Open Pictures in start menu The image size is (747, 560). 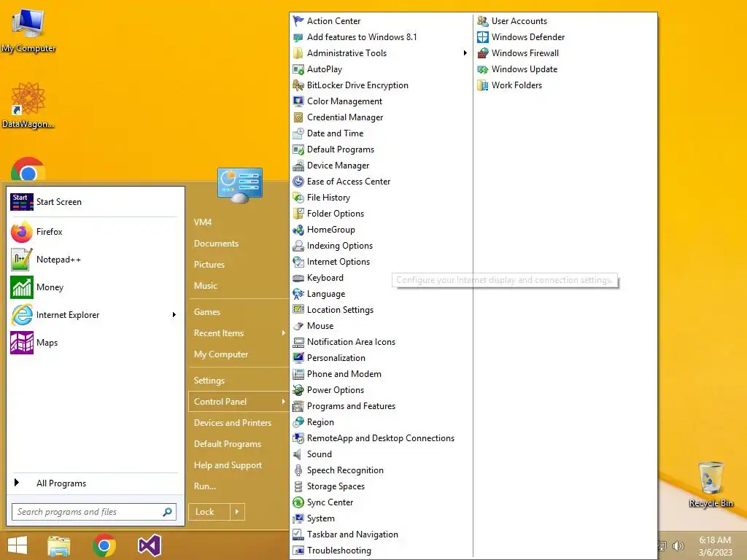[x=209, y=264]
